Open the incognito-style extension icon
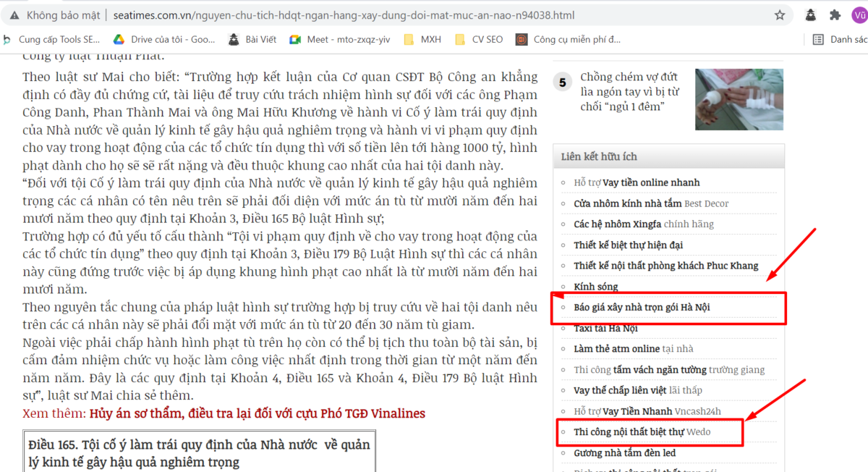This screenshot has height=472, width=868. [x=812, y=14]
